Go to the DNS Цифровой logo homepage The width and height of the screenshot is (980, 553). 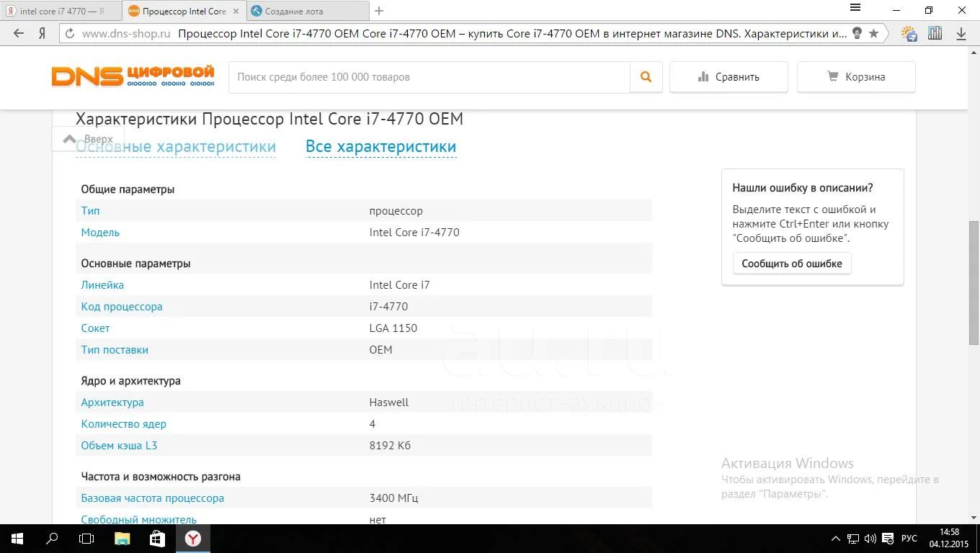(133, 76)
